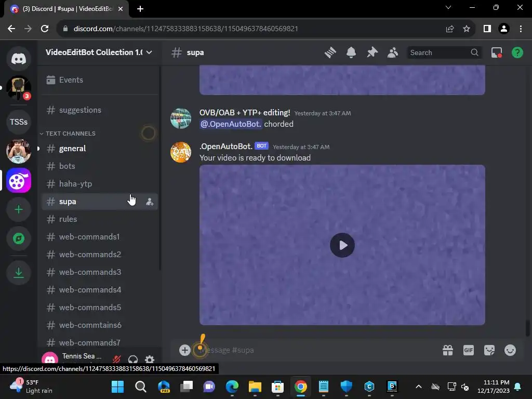The height and width of the screenshot is (399, 532).
Task: Send a gift icon
Action: [x=448, y=350]
